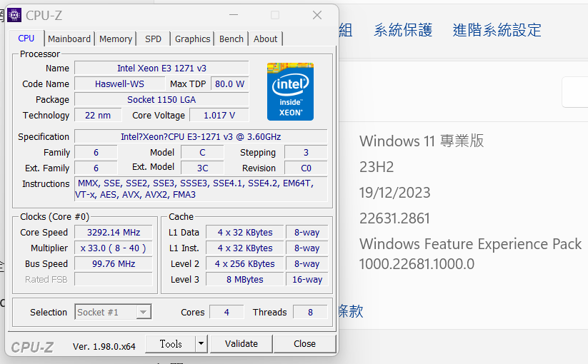Select the SPD tab
The height and width of the screenshot is (364, 588).
click(x=153, y=39)
